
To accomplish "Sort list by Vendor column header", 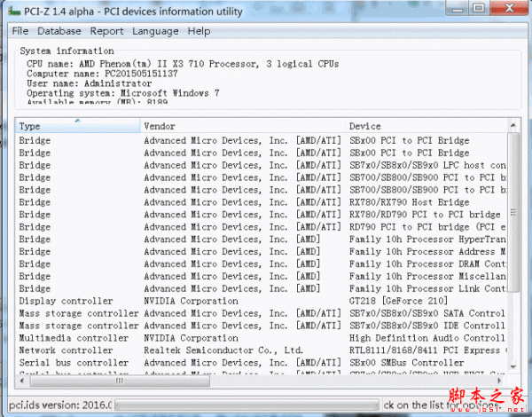I will pyautogui.click(x=243, y=126).
